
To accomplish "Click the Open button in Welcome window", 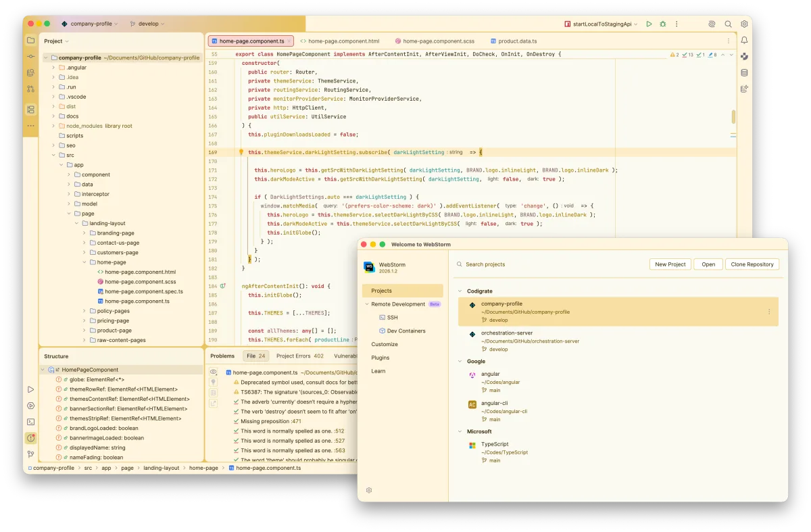I will click(x=708, y=264).
